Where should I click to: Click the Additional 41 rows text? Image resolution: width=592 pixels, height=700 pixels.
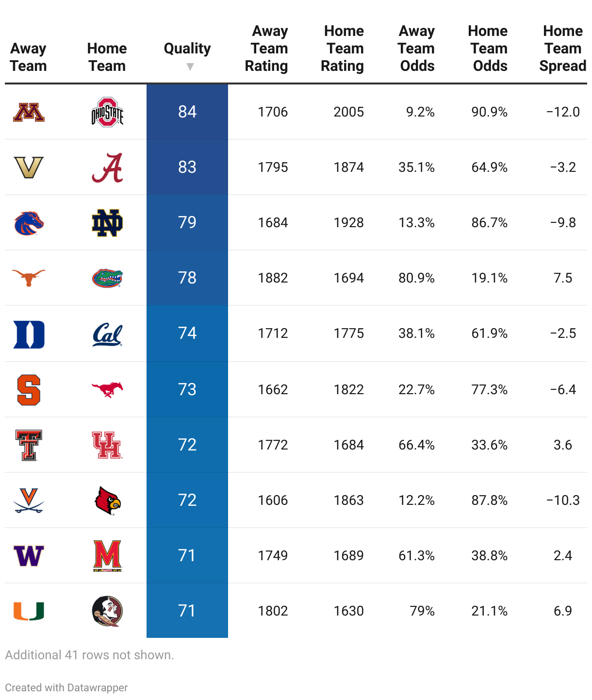pos(89,655)
